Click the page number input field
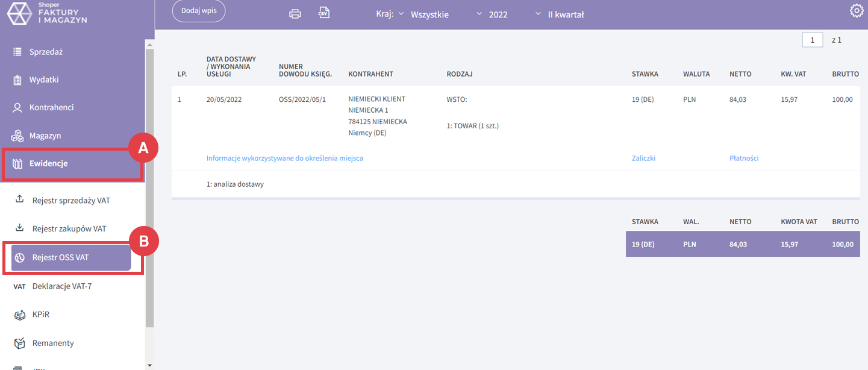 (812, 40)
